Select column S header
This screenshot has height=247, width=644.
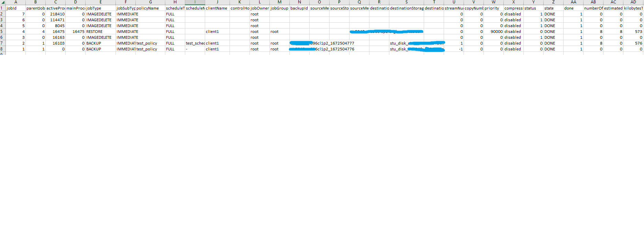click(407, 2)
